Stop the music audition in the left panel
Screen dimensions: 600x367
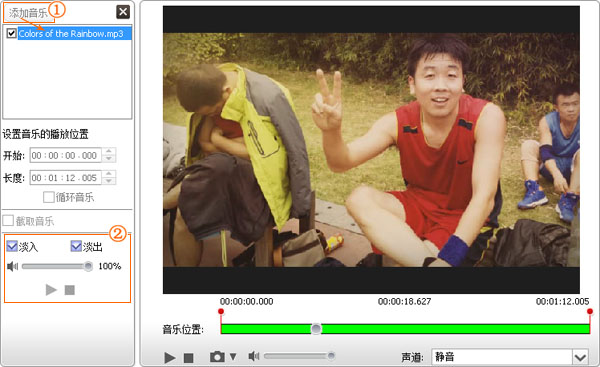pos(70,290)
